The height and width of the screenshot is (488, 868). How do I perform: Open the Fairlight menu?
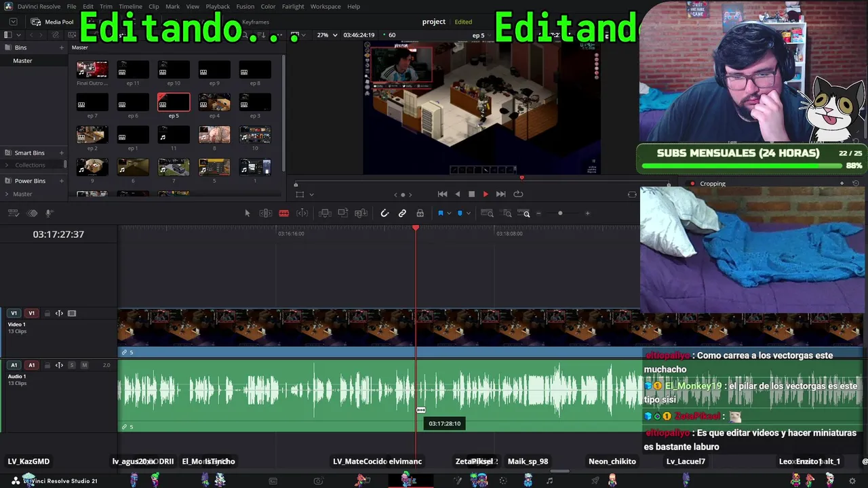[293, 7]
